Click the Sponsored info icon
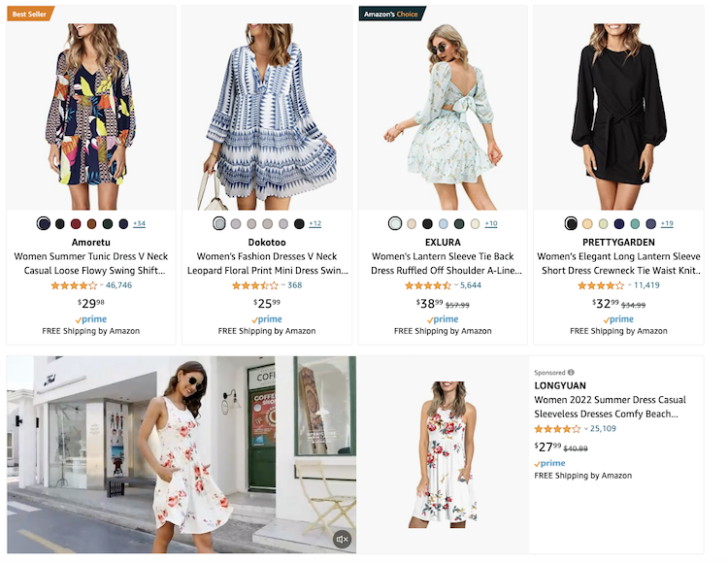The width and height of the screenshot is (728, 563). coord(571,372)
